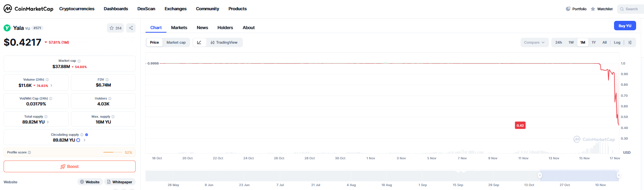
Task: Click the Search input field
Action: click(631, 9)
